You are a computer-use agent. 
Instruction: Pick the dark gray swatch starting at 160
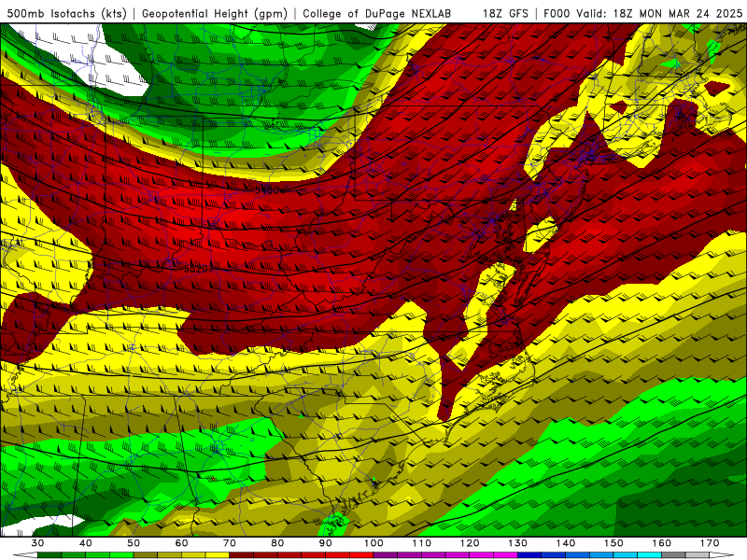coord(673,554)
